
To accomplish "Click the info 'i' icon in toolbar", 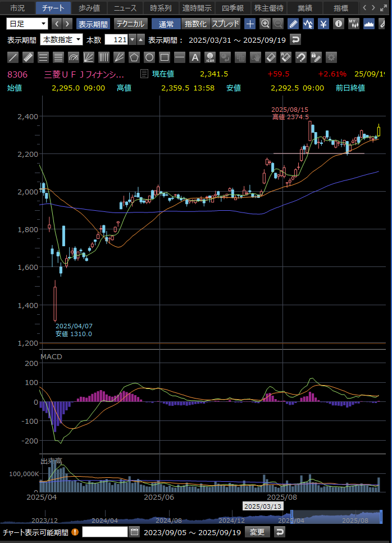I will click(338, 24).
